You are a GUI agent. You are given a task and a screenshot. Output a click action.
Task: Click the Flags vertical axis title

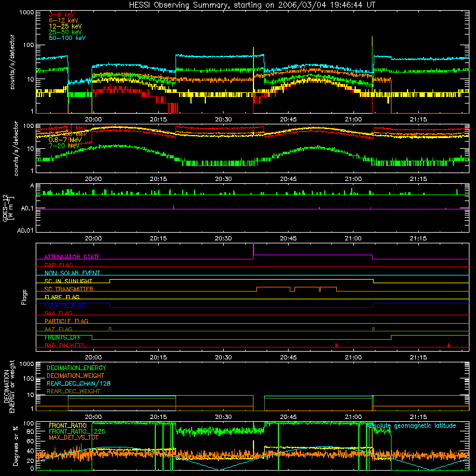coord(24,297)
